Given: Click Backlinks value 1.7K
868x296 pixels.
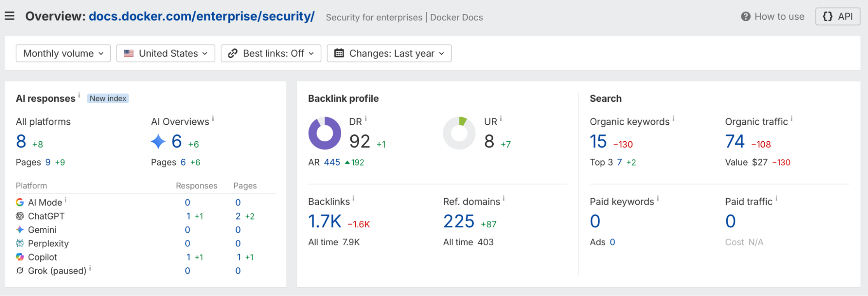Looking at the screenshot, I should tap(325, 222).
